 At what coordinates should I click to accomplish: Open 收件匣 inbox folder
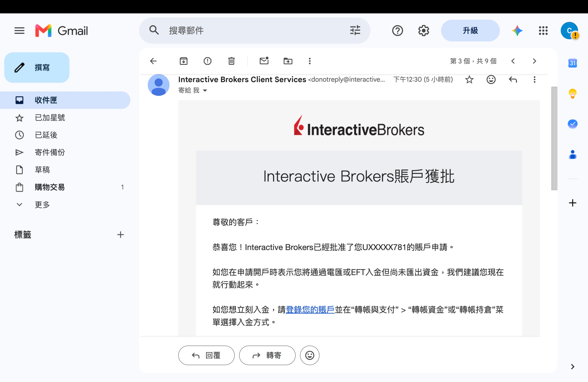pyautogui.click(x=65, y=100)
